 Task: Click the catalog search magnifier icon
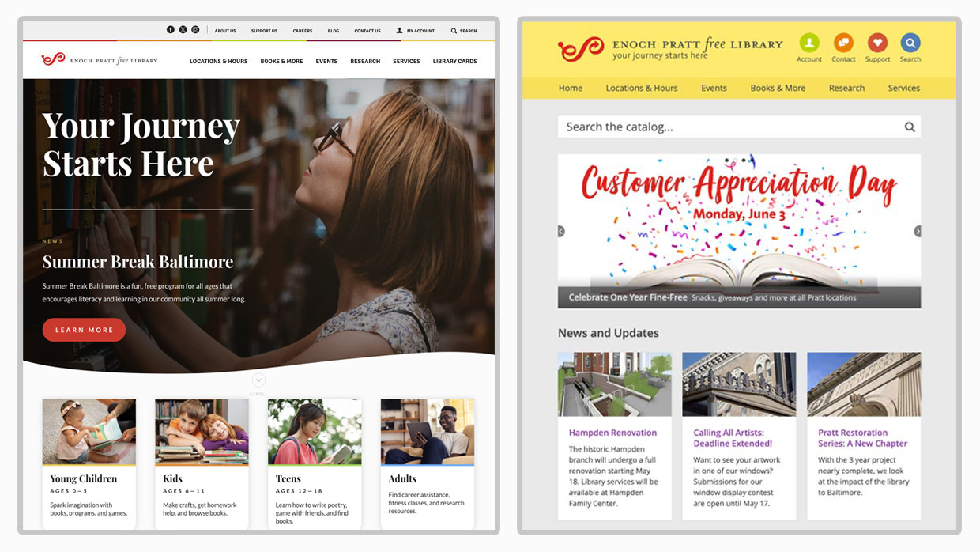(910, 127)
